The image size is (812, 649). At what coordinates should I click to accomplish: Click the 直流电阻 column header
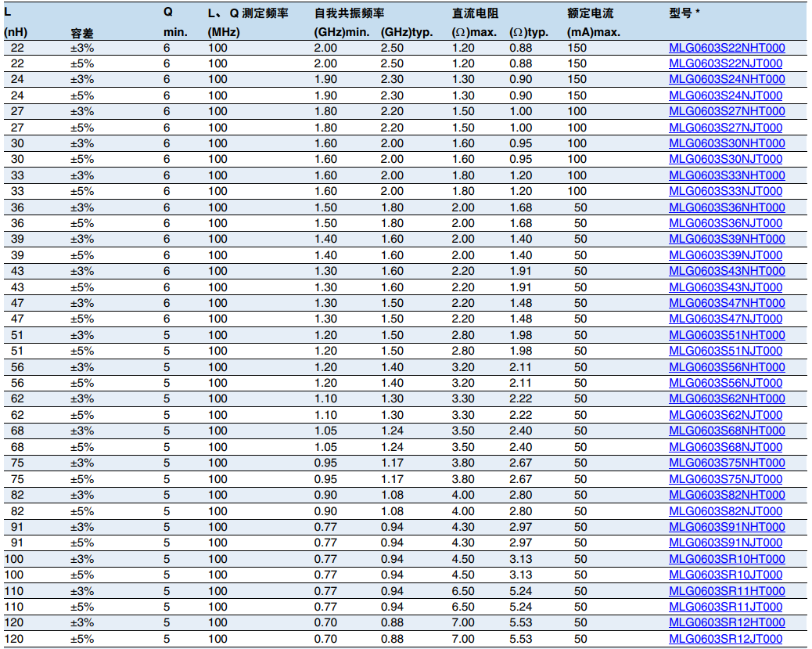[475, 13]
